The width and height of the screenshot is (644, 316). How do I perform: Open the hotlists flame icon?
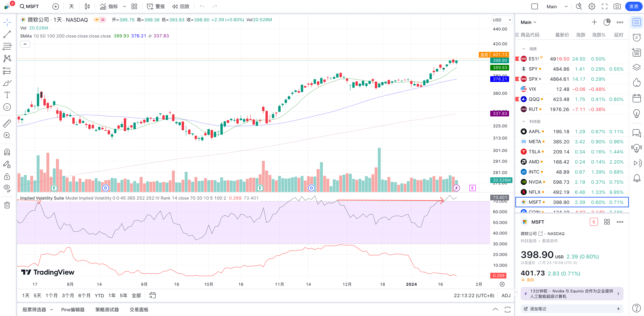(636, 82)
